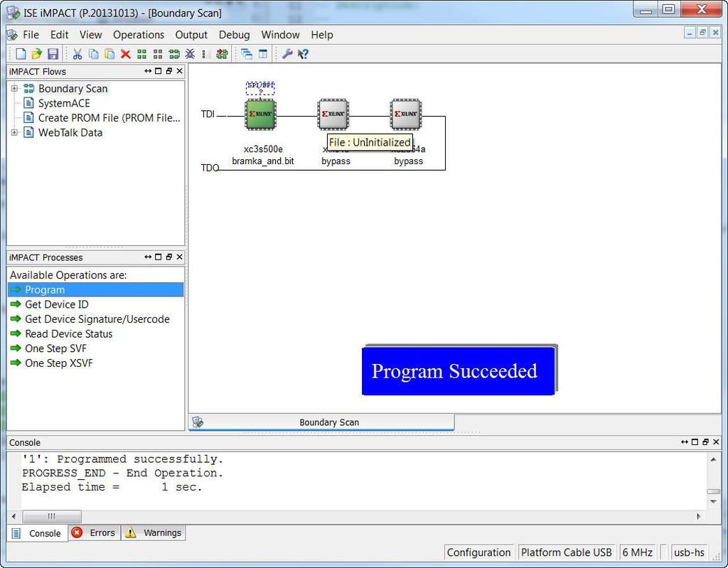Click the console scroll-right arrow
The width and height of the screenshot is (728, 568).
tap(698, 516)
